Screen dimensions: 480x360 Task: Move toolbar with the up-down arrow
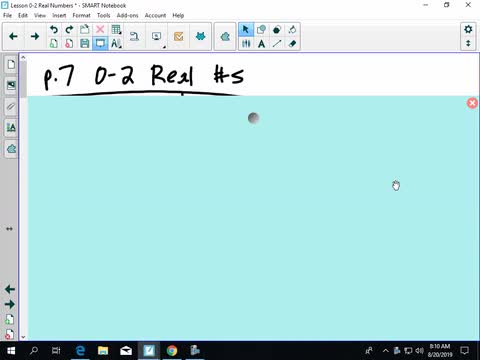[468, 43]
